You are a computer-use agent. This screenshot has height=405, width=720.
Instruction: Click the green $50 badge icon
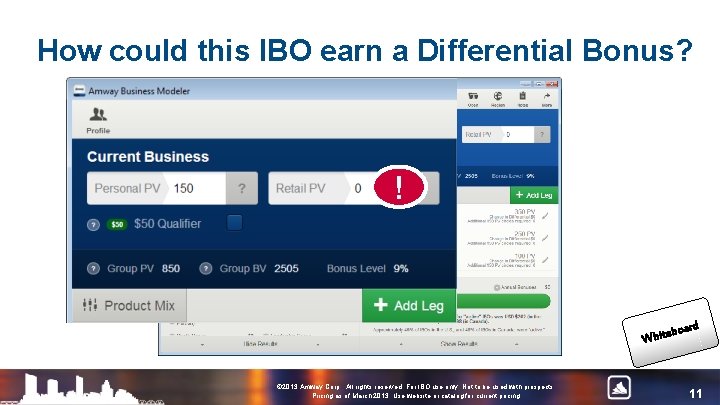click(x=117, y=224)
